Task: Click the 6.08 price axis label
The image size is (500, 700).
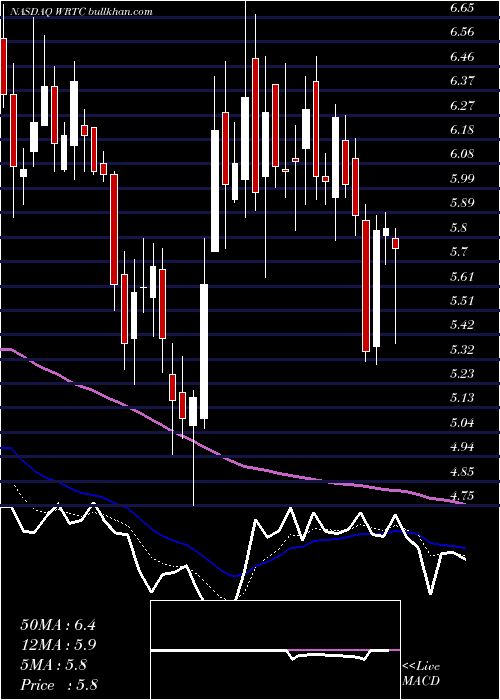Action: (462, 154)
